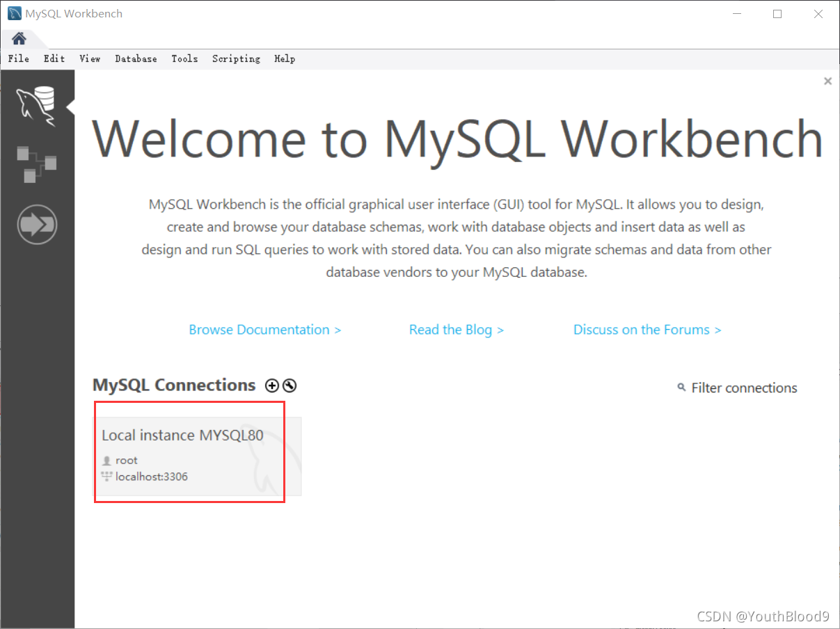The image size is (840, 629).
Task: Click the Filter connections magnifier icon
Action: tap(681, 387)
